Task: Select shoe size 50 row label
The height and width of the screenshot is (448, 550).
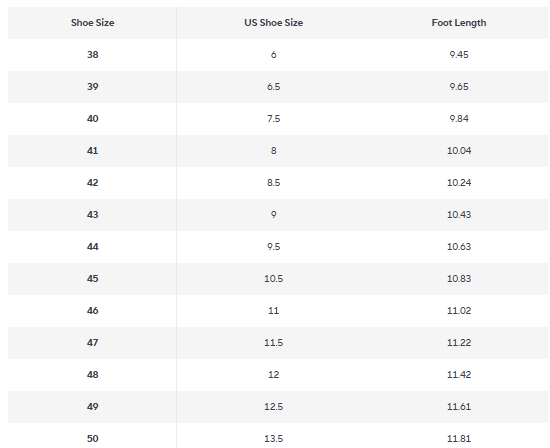Action: click(x=93, y=439)
